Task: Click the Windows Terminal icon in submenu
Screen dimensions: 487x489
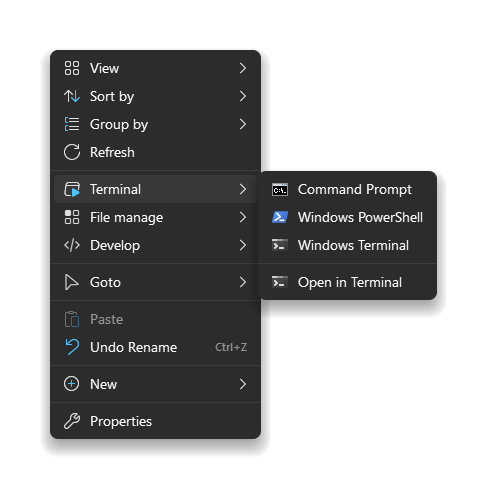Action: pos(280,245)
